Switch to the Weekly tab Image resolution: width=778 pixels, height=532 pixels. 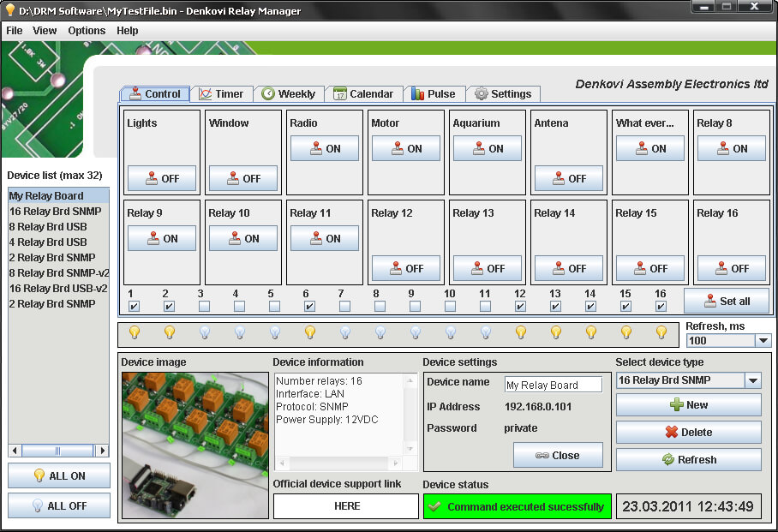pyautogui.click(x=289, y=93)
